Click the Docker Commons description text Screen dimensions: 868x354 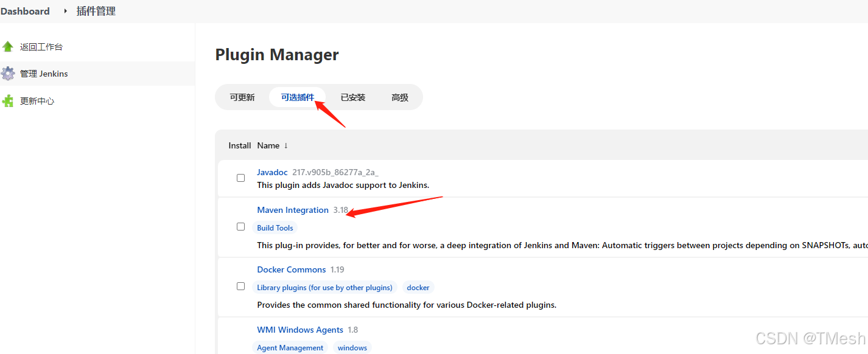(407, 305)
